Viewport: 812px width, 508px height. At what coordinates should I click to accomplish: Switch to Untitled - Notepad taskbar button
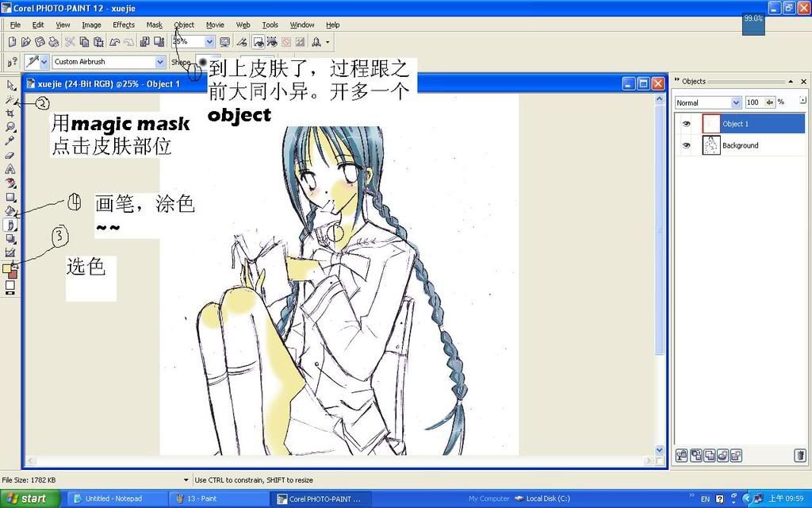point(117,498)
